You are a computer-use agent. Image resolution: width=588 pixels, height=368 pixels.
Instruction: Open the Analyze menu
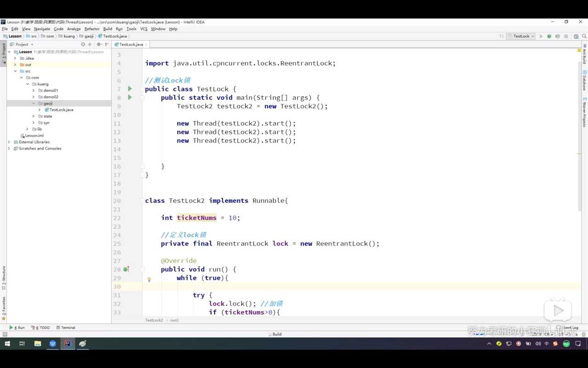(73, 29)
